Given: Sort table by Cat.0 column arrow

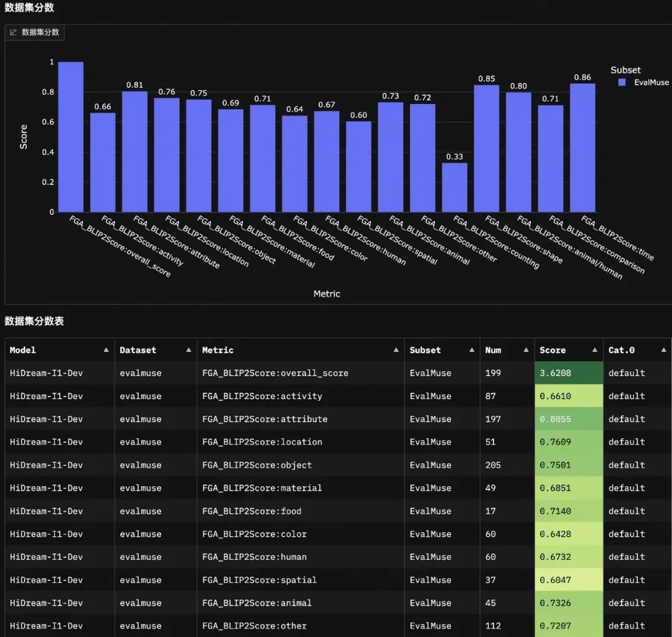Looking at the screenshot, I should pos(663,350).
